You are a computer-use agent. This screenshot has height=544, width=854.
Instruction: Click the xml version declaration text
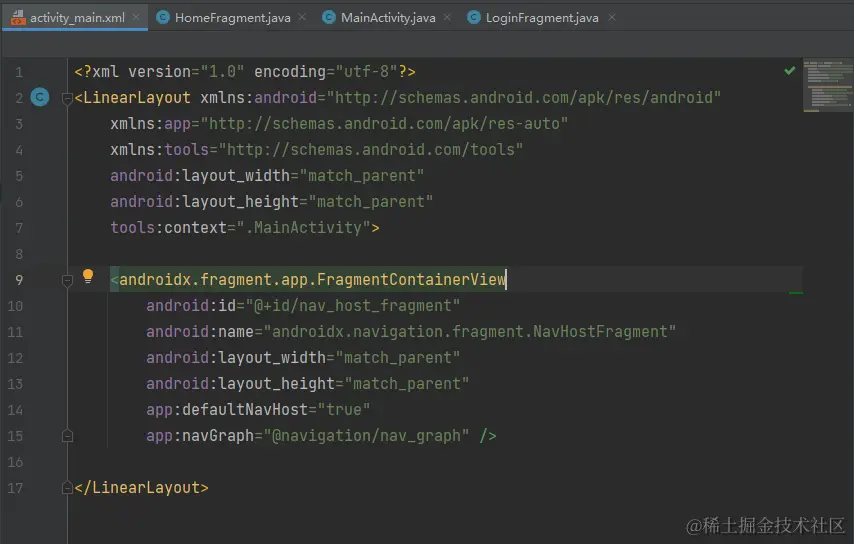click(245, 71)
